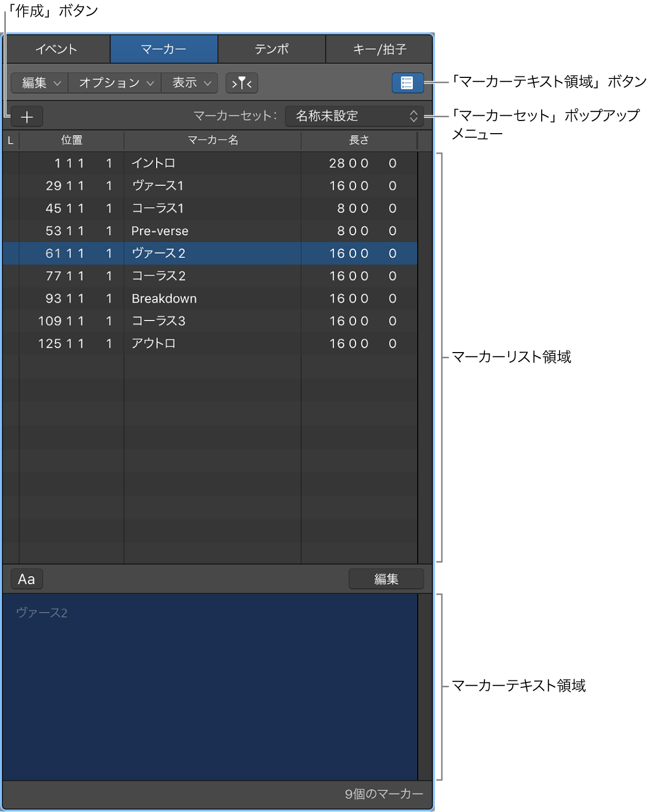Image resolution: width=649 pixels, height=812 pixels.
Task: Open the 表示 dropdown menu
Action: (x=190, y=83)
